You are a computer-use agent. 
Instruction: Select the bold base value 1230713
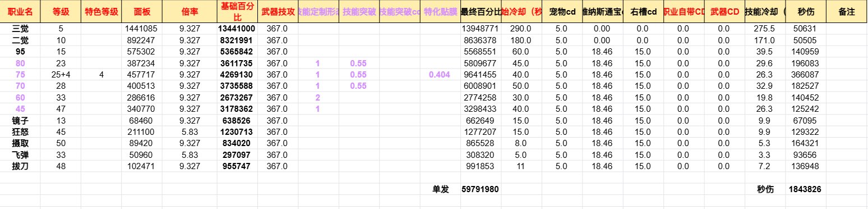(237, 131)
